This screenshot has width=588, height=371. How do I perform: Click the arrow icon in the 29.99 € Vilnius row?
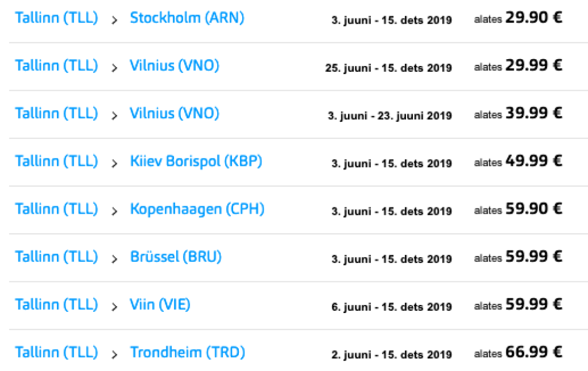pyautogui.click(x=115, y=67)
